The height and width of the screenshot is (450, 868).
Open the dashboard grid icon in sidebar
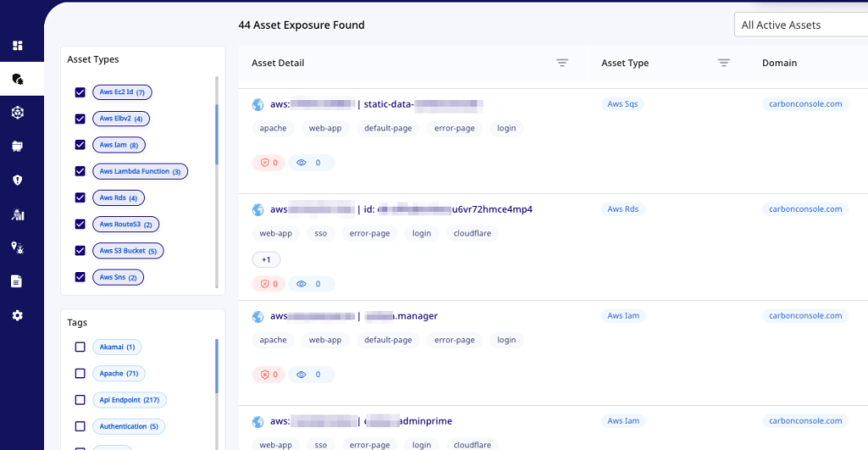pyautogui.click(x=17, y=45)
